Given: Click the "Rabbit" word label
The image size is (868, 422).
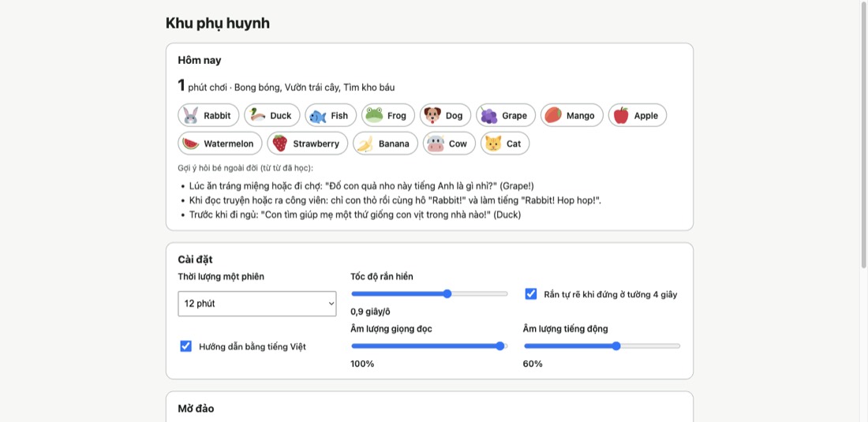Looking at the screenshot, I should click(217, 116).
